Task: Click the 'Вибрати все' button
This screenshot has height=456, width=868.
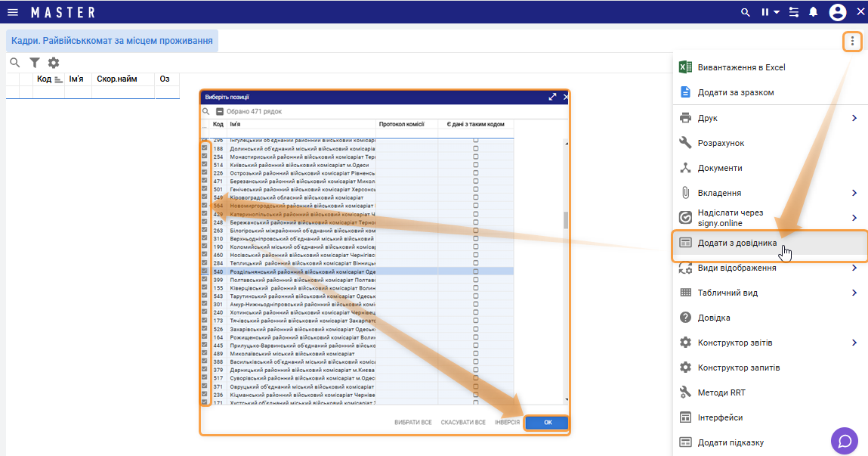Action: [413, 422]
